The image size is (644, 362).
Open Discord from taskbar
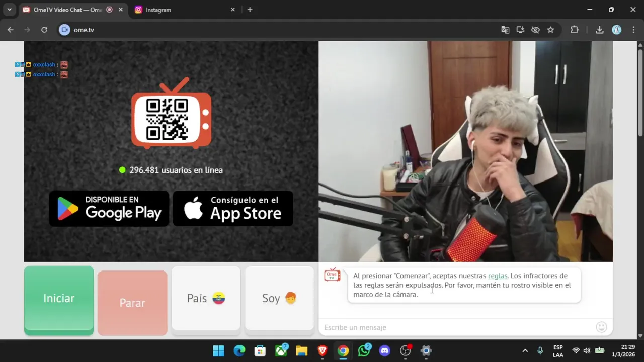click(385, 351)
